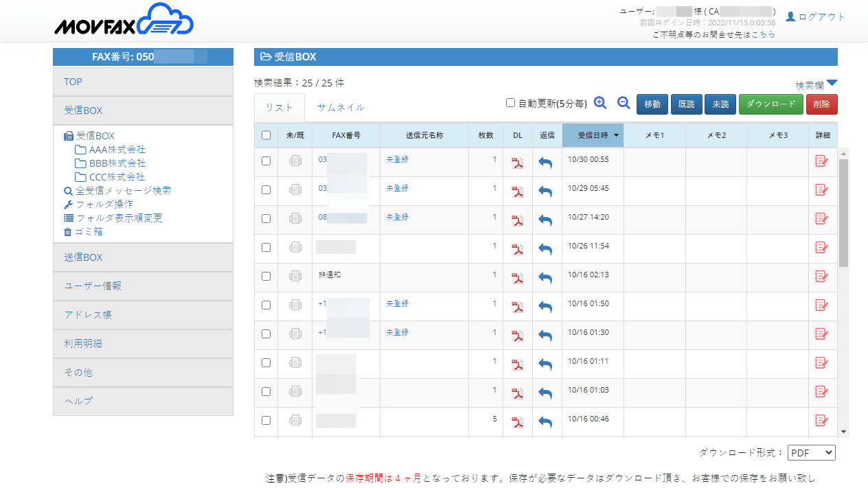Open the こちら inquiry link
The image size is (868, 488).
click(764, 34)
